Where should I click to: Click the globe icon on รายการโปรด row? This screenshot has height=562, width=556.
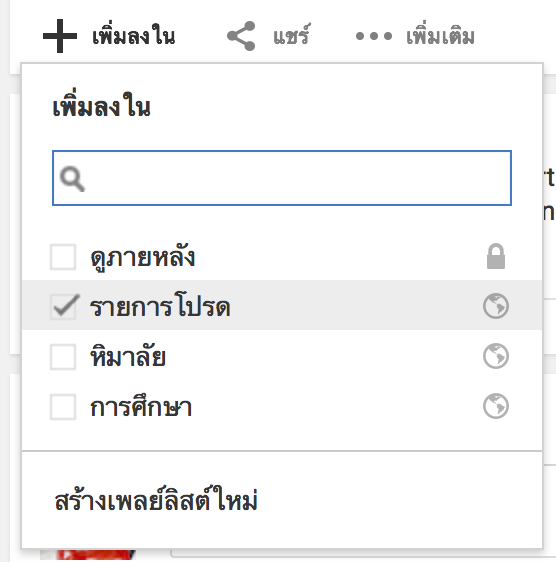(x=496, y=306)
